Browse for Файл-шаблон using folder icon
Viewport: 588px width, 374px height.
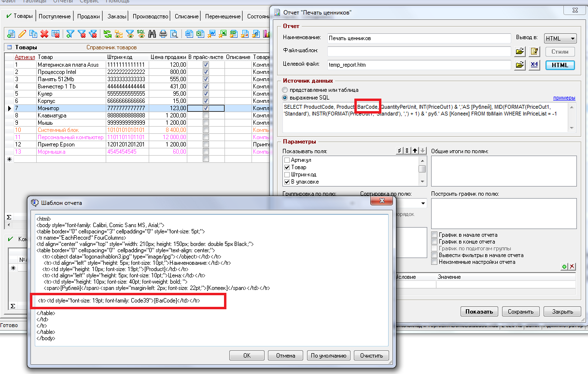pyautogui.click(x=519, y=52)
